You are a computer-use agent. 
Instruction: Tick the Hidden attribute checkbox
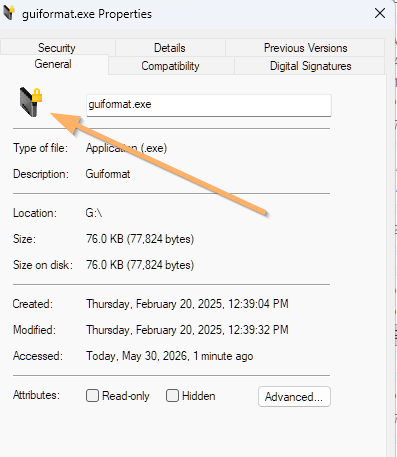172,396
